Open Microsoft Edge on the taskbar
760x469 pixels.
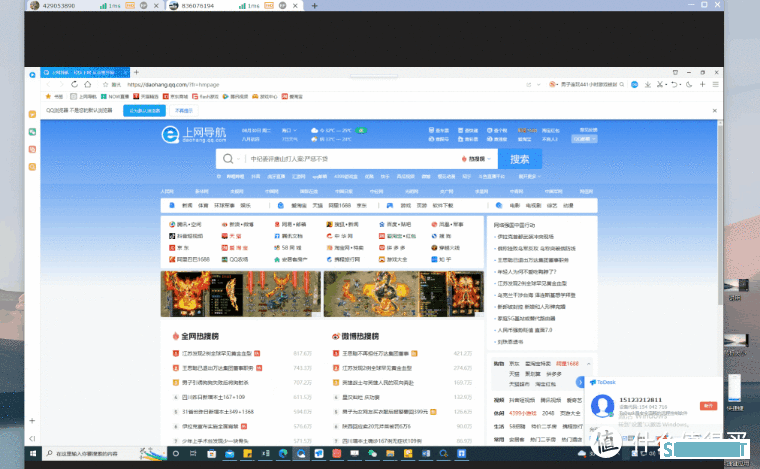pos(283,453)
